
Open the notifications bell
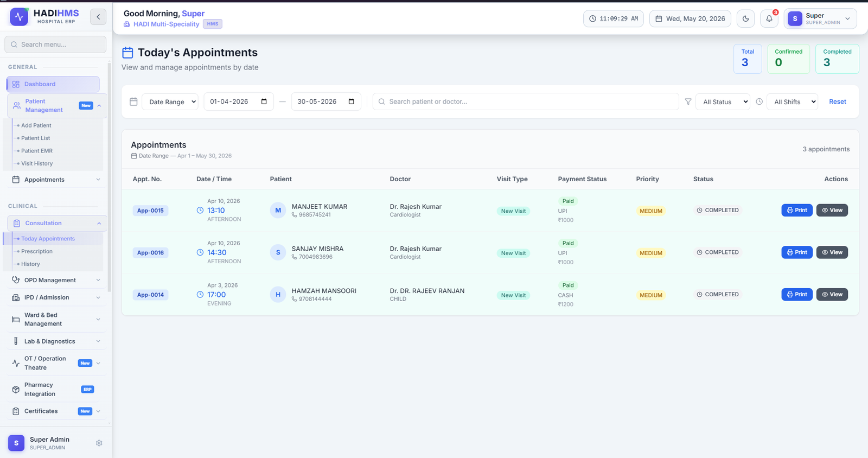pos(769,18)
